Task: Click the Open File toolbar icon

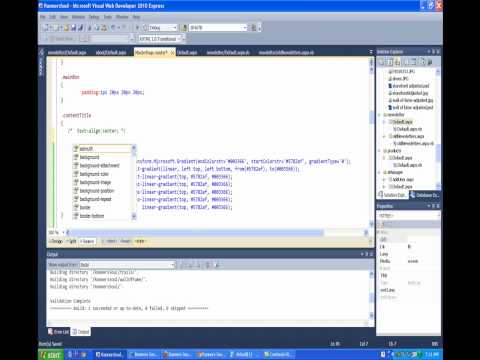Action: (x=66, y=28)
